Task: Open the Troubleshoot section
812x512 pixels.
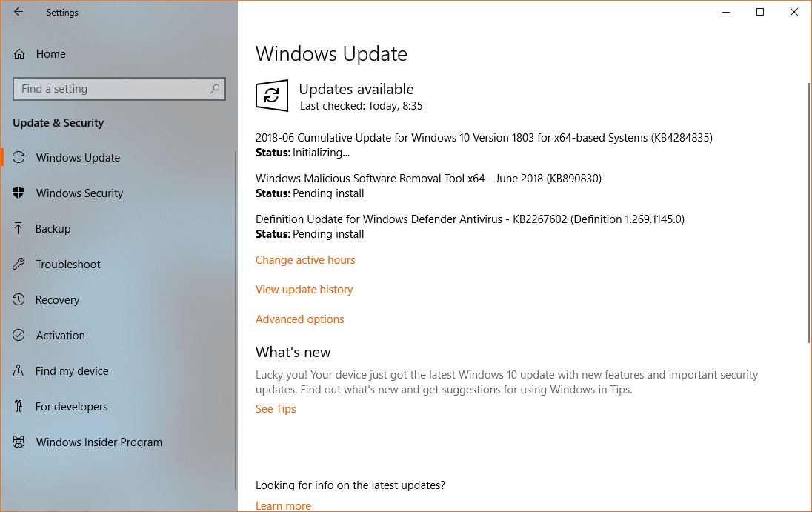Action: coord(68,264)
